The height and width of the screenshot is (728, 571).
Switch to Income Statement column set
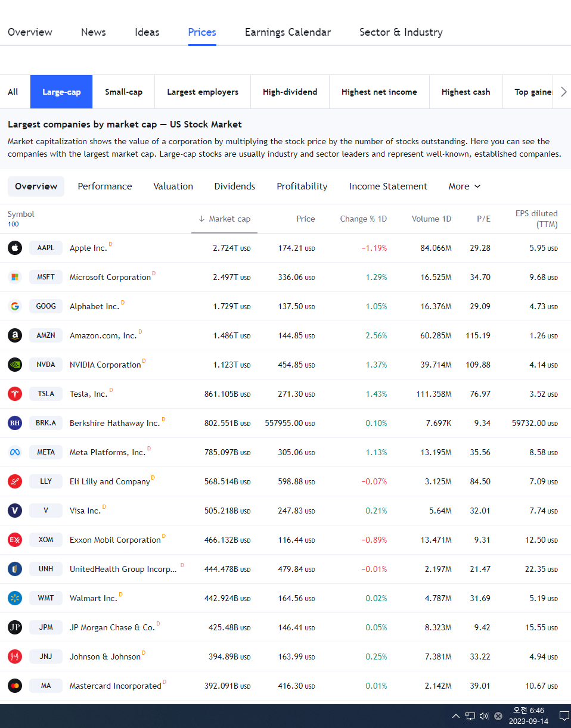point(388,186)
